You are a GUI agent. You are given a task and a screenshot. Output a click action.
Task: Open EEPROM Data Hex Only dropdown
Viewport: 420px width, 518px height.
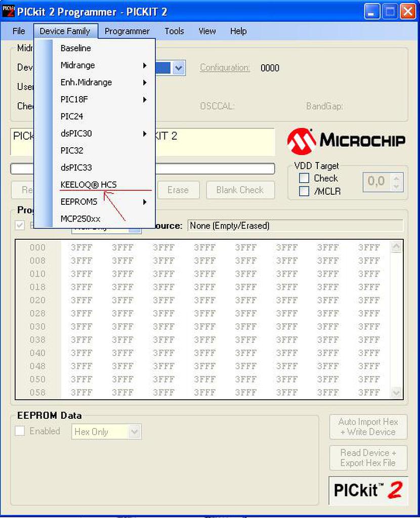tap(135, 431)
